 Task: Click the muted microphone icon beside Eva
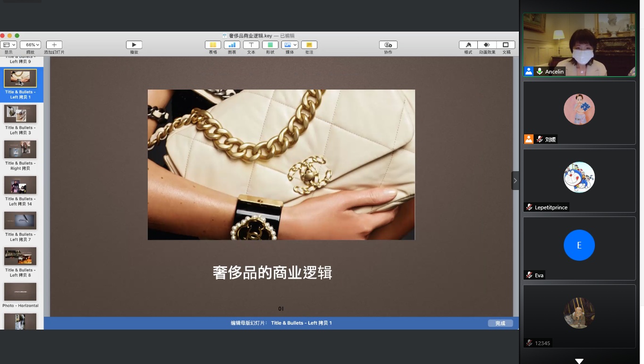pos(529,275)
